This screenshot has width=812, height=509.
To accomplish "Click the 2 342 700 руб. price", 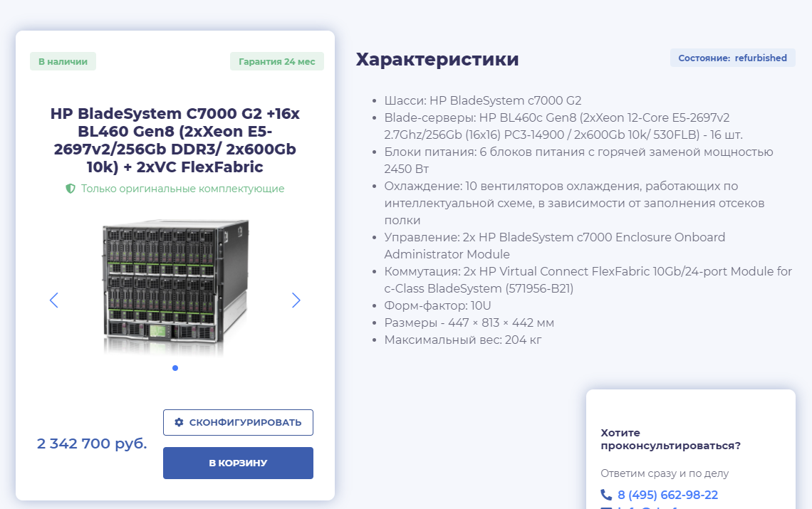I will coord(92,444).
